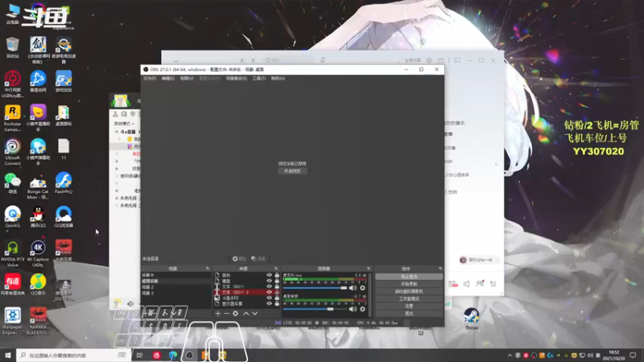This screenshot has width=644, height=362.
Task: Open the Recycle Bin desktop icon
Action: tap(12, 47)
